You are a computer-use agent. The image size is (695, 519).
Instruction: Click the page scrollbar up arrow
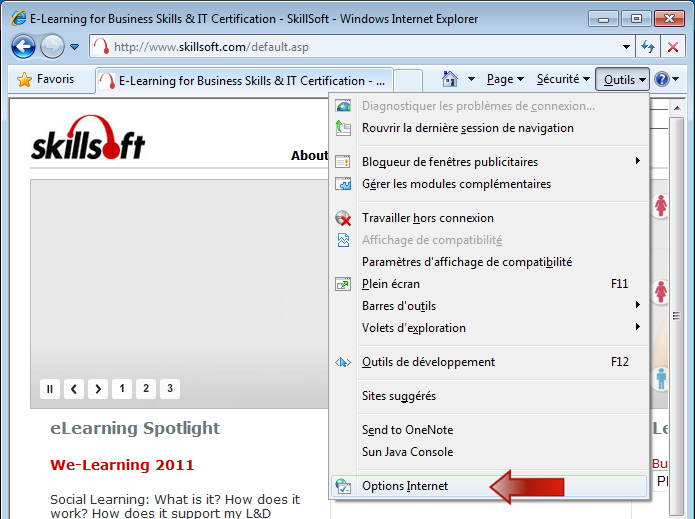click(x=676, y=108)
